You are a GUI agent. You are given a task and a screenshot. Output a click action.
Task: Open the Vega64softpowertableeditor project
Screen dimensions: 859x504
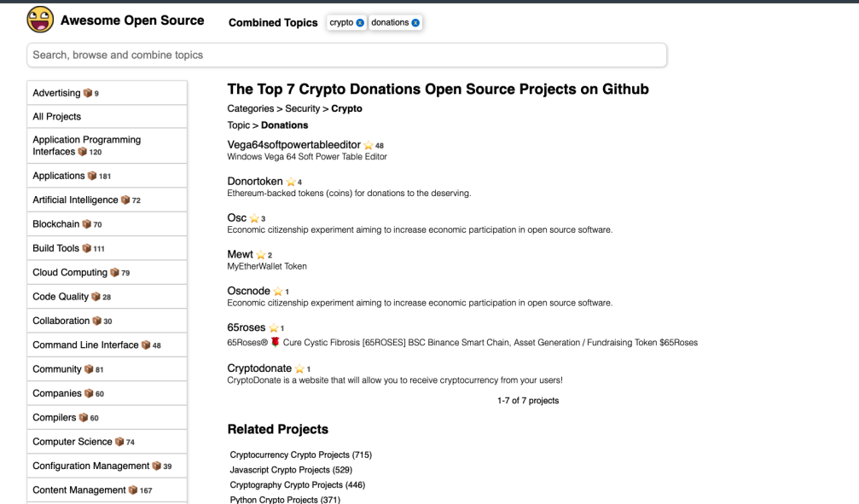pos(293,145)
